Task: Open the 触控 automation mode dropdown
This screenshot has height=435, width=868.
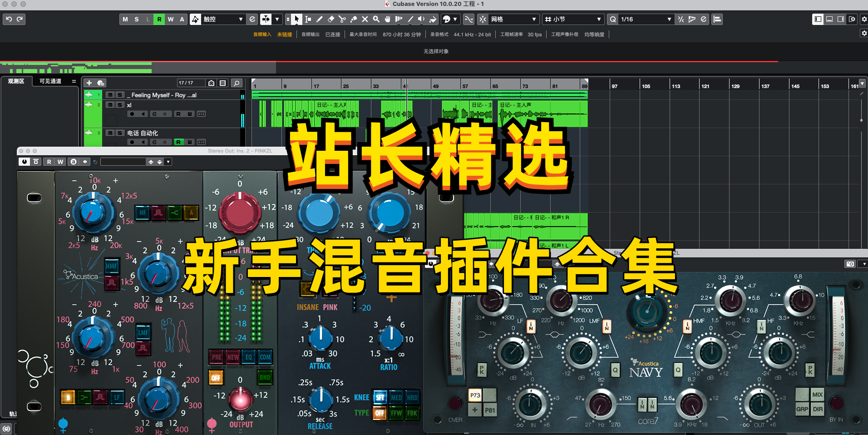Action: tap(223, 19)
